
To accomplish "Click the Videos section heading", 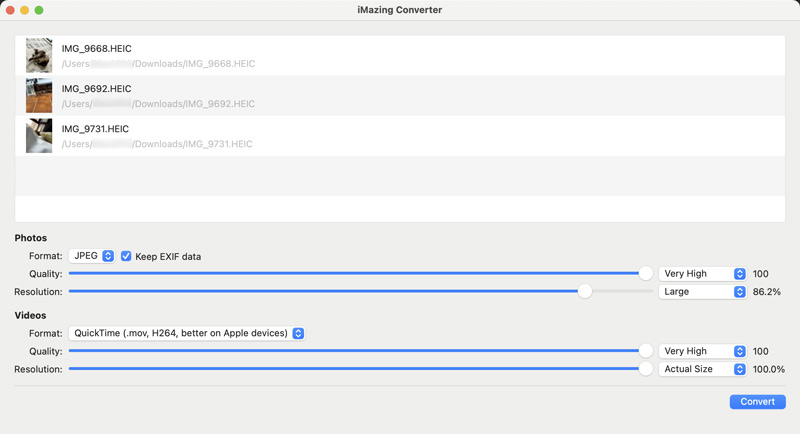I will coord(30,316).
